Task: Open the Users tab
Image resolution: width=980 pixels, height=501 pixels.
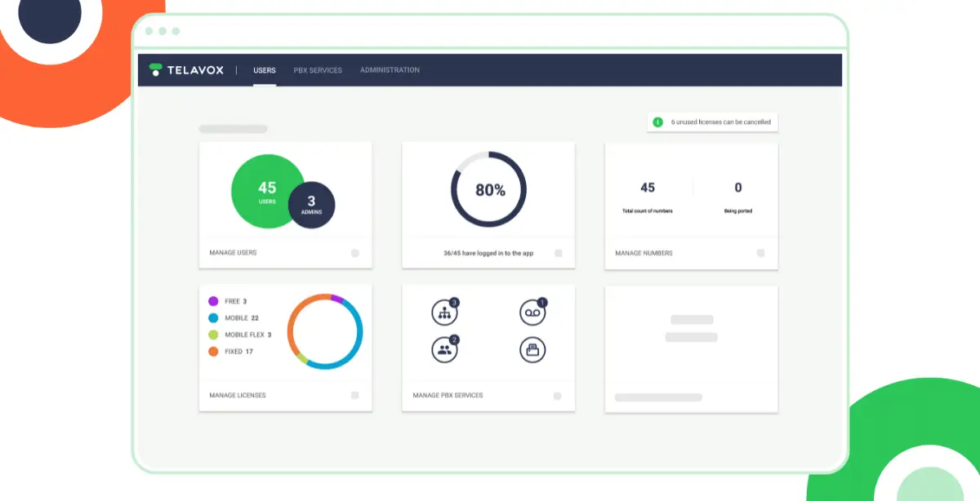Action: pyautogui.click(x=265, y=70)
